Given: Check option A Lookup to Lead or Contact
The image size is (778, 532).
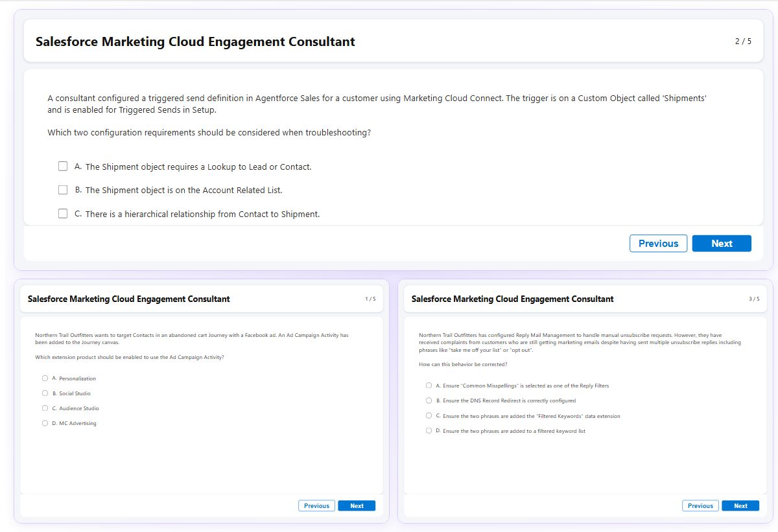Looking at the screenshot, I should click(63, 167).
